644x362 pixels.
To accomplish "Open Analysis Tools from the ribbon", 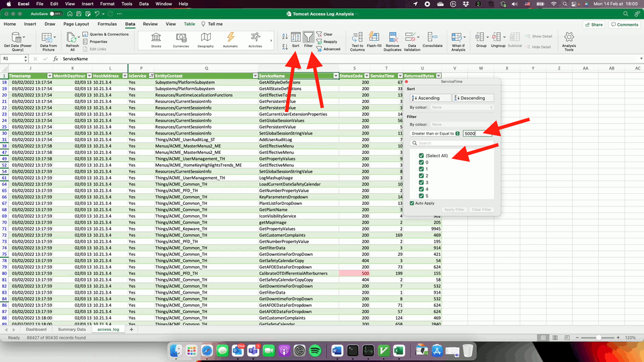I will tap(569, 40).
